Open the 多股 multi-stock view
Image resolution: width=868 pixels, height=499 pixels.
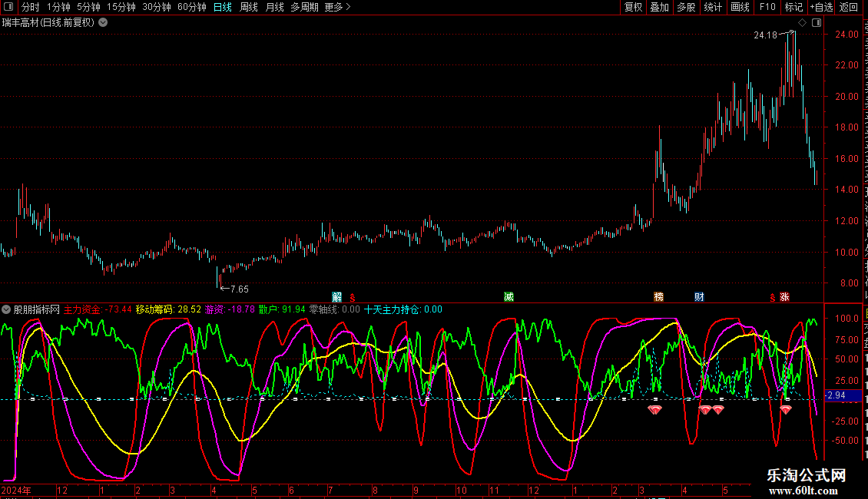click(x=686, y=7)
